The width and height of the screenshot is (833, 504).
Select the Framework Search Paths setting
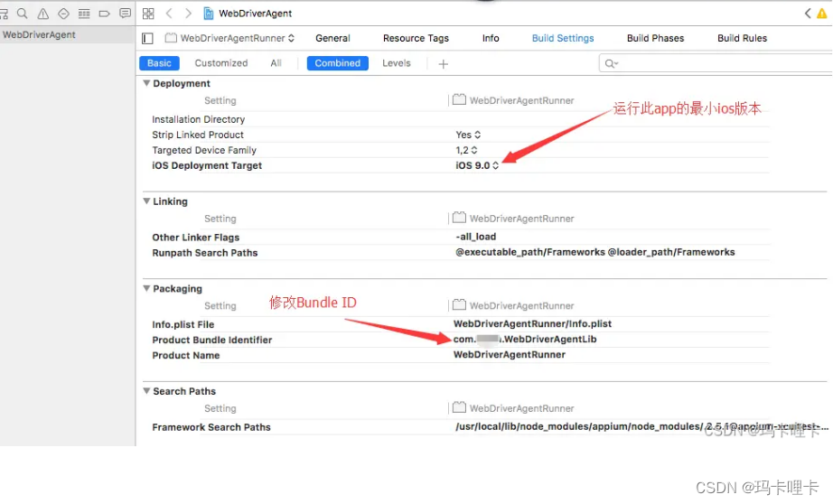pos(211,427)
